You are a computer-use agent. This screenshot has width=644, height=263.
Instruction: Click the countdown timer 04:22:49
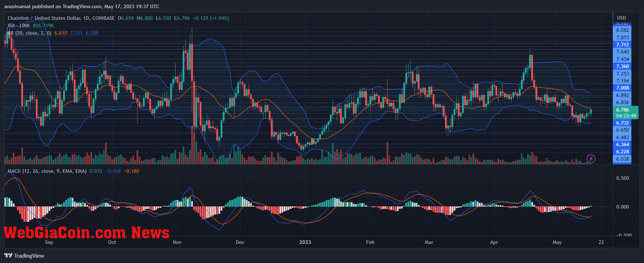tap(626, 116)
